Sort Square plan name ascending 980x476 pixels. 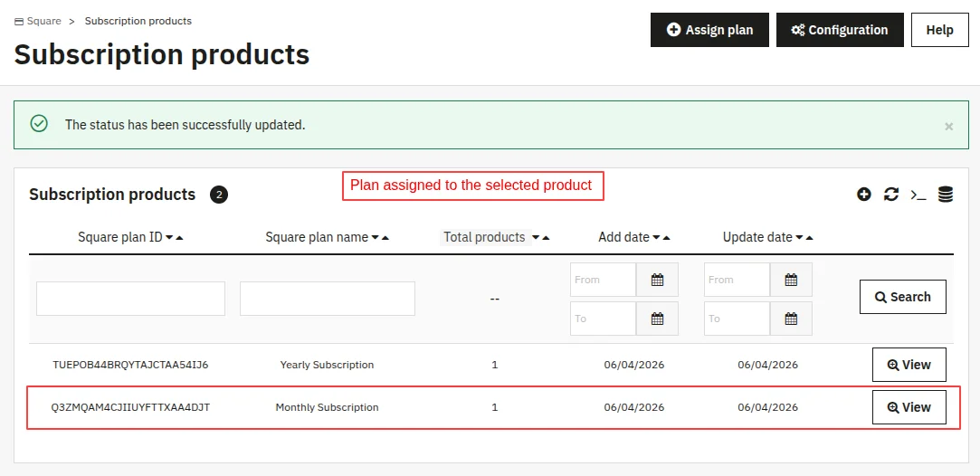[385, 237]
